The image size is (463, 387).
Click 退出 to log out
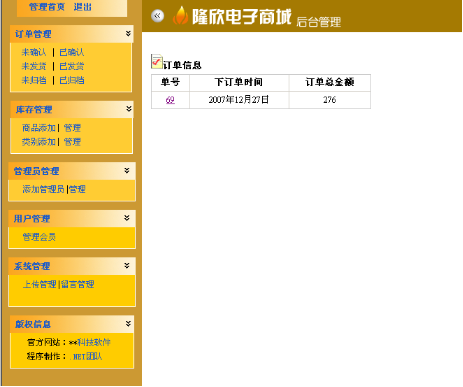point(83,7)
